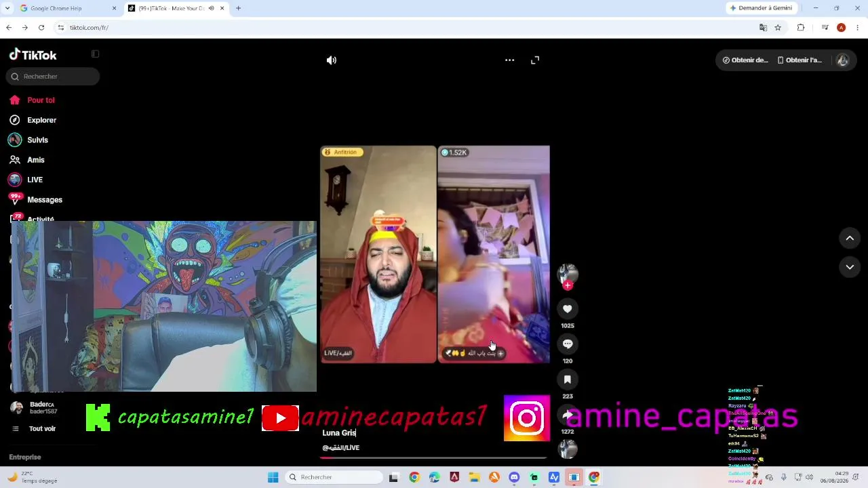Focus the TikTok Rechercher search field
868x488 pixels.
pyautogui.click(x=53, y=77)
